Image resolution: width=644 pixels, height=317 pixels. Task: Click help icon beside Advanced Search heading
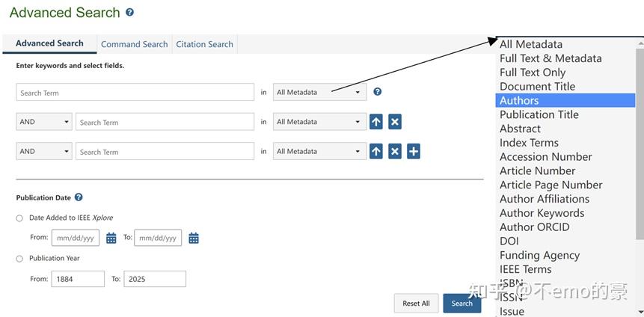[x=130, y=13]
